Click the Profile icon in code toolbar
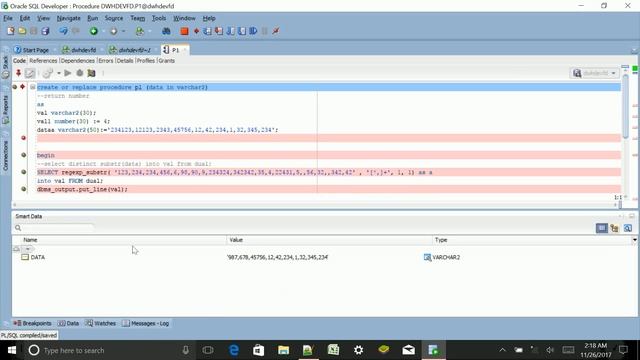This screenshot has height=360, width=640. pyautogui.click(x=91, y=73)
